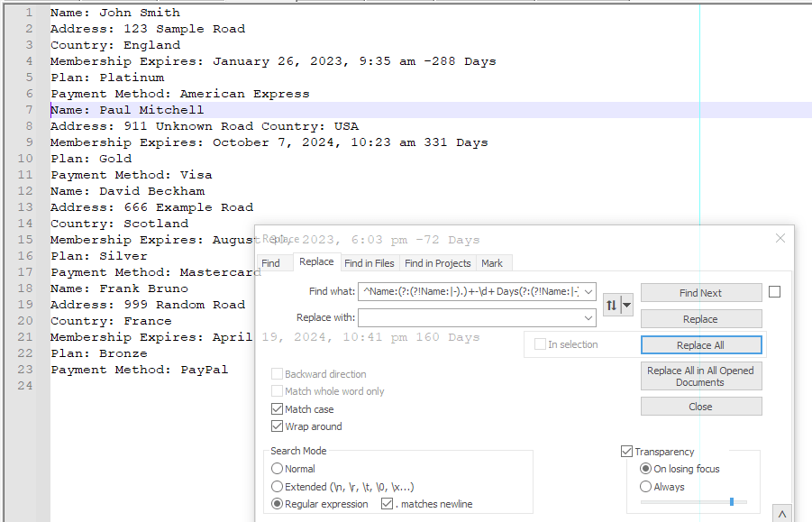Click the scroll-up arrow on the editor scrollbar

pos(783,514)
